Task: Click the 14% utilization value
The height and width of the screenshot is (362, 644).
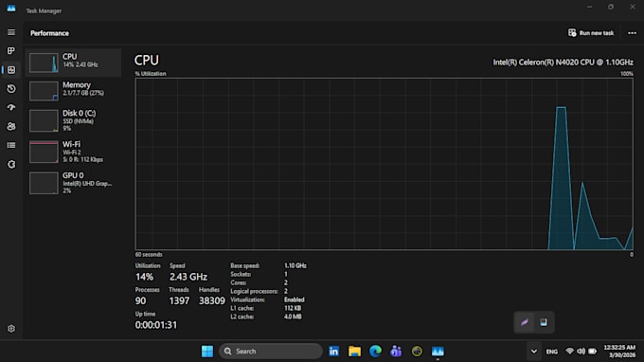Action: pyautogui.click(x=144, y=277)
